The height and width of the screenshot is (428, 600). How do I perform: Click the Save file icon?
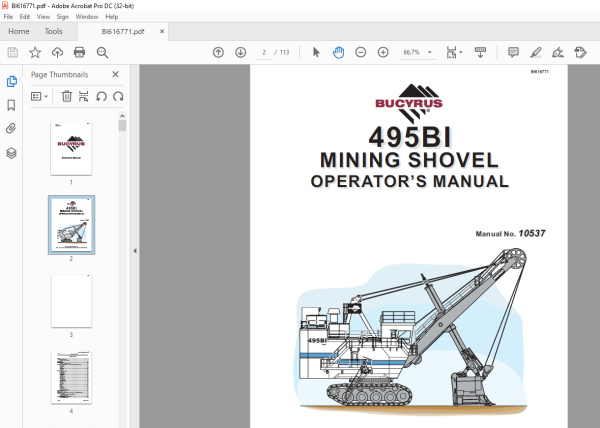(x=13, y=52)
